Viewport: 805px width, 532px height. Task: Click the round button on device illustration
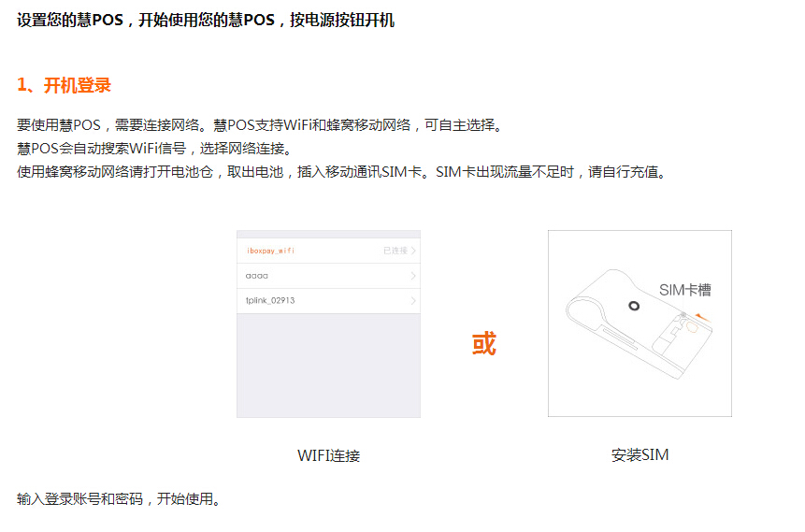point(634,306)
